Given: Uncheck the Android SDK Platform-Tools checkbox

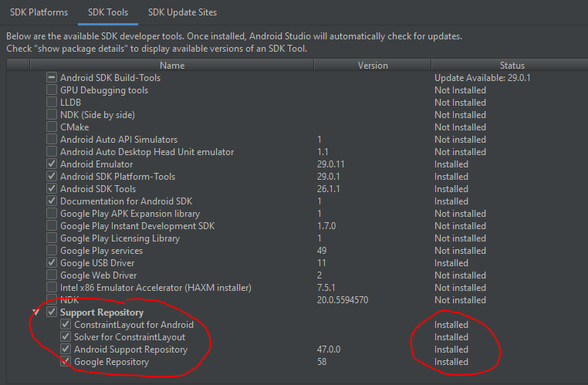Looking at the screenshot, I should pos(52,176).
